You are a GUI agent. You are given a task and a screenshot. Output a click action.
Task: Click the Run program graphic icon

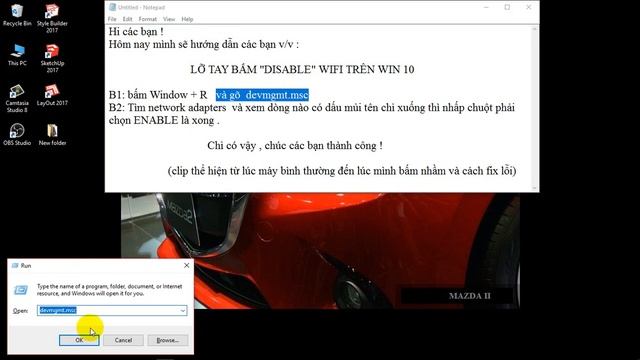21,290
